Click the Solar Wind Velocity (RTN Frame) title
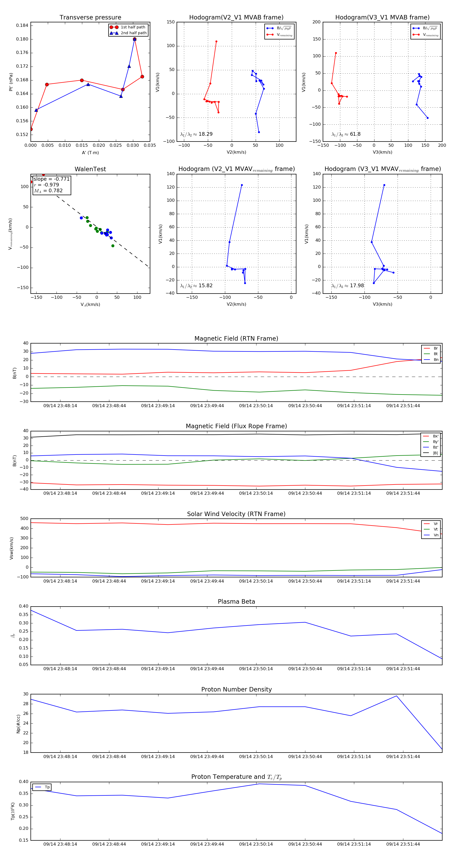 (236, 514)
